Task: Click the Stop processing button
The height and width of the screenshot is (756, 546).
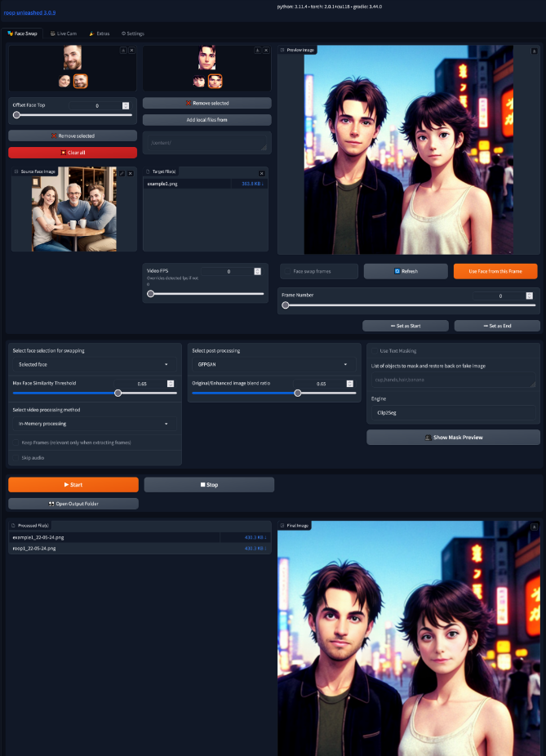Action: 209,485
